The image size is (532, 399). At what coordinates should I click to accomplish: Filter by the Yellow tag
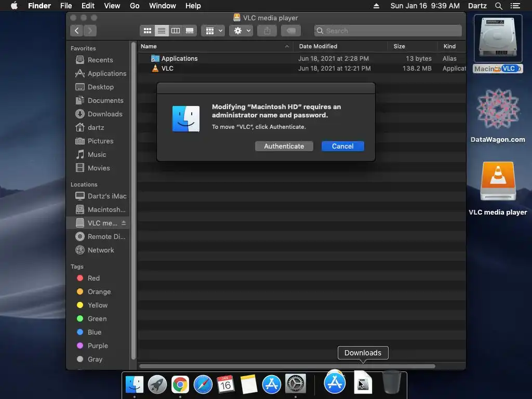(97, 305)
